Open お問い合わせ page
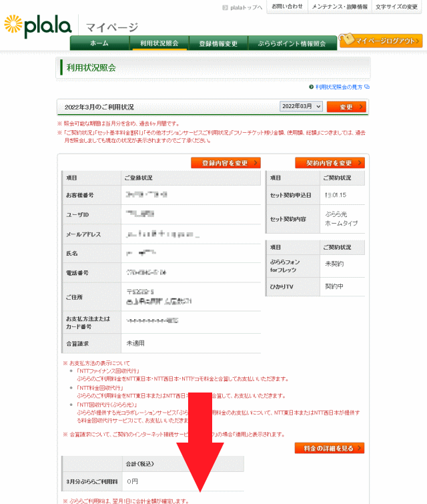The width and height of the screenshot is (427, 504). coord(287,7)
